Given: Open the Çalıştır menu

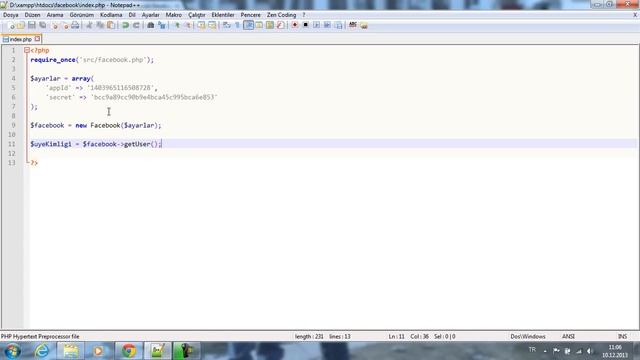Looking at the screenshot, I should (x=196, y=15).
